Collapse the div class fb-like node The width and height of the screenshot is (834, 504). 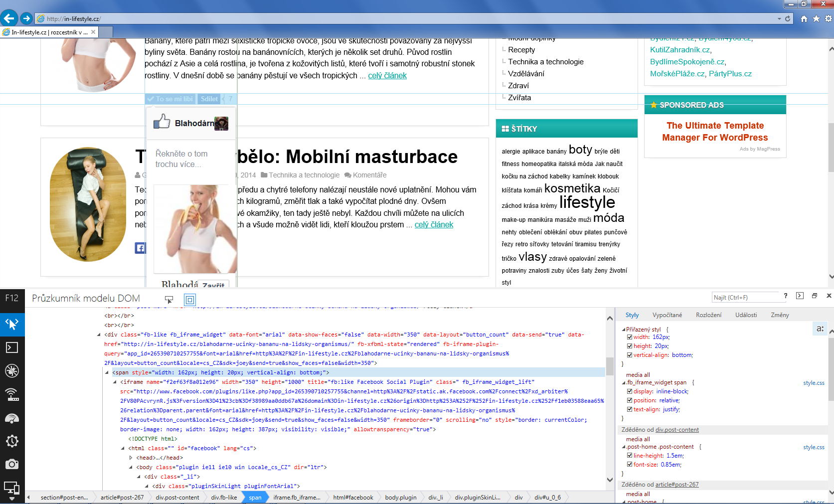99,335
